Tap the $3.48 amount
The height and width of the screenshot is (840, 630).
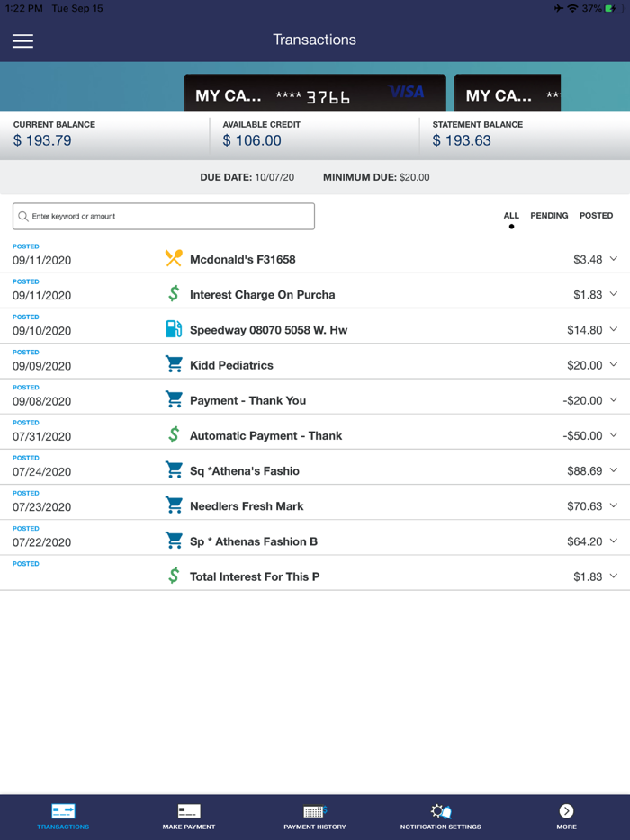tap(588, 259)
